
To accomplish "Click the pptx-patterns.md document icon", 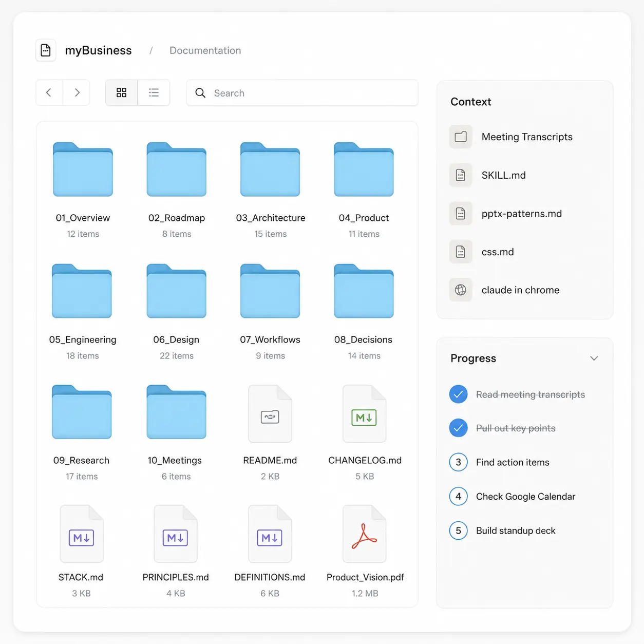I will (461, 214).
